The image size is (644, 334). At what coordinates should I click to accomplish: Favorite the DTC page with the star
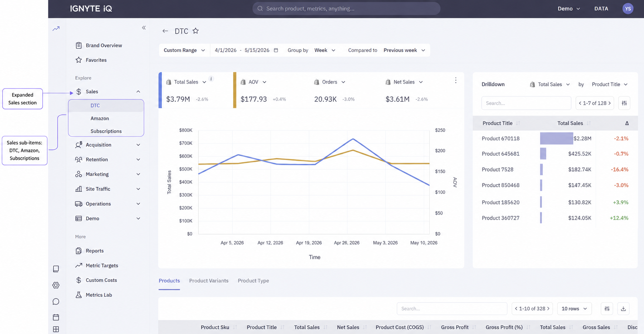click(x=196, y=31)
